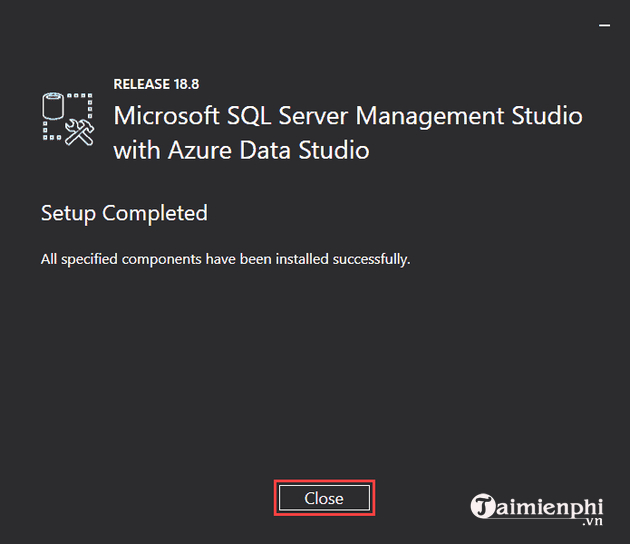Open the Taimienphi watermark name text
The width and height of the screenshot is (630, 544).
pos(549,507)
